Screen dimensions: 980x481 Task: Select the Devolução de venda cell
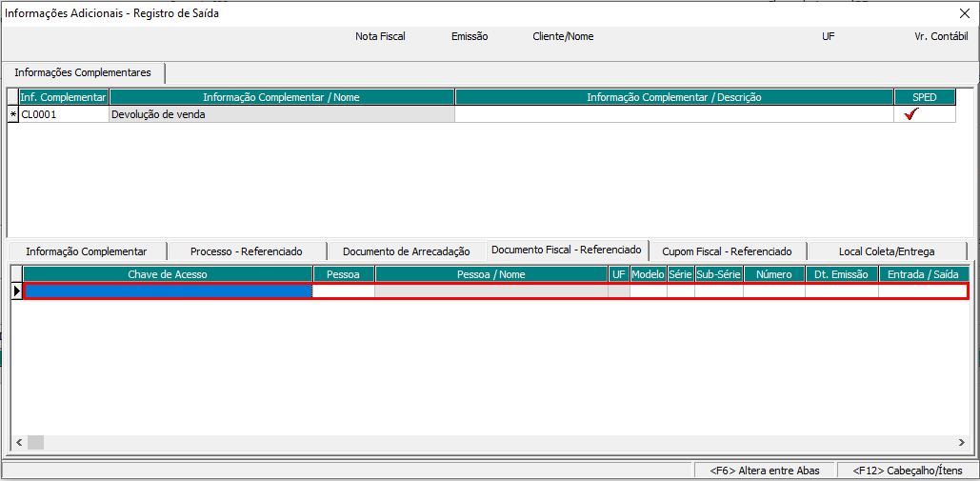coord(281,114)
